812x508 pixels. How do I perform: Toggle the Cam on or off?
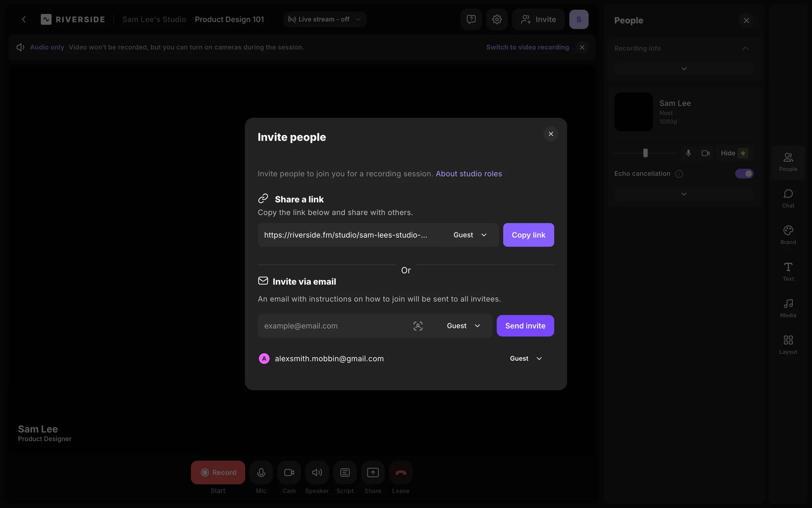(289, 472)
